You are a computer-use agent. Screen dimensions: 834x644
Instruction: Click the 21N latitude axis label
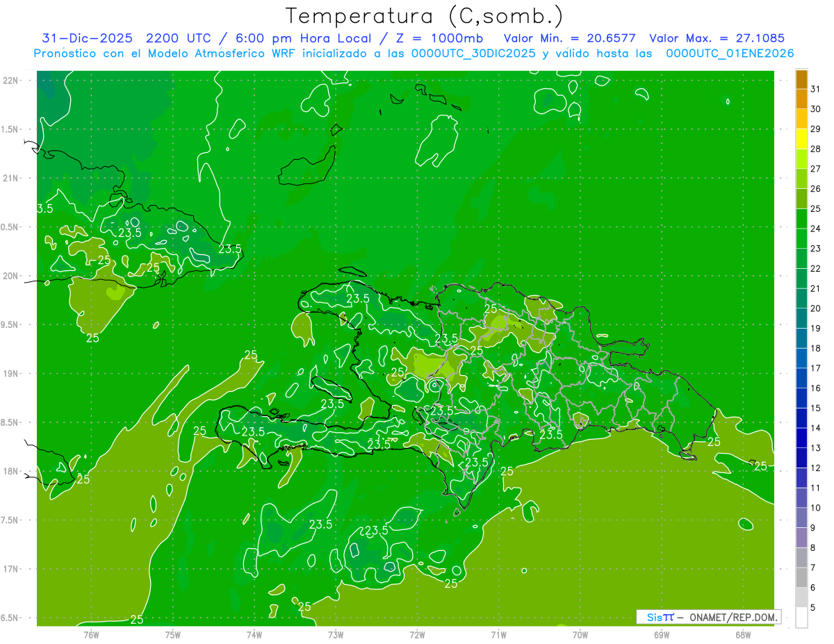(x=11, y=178)
